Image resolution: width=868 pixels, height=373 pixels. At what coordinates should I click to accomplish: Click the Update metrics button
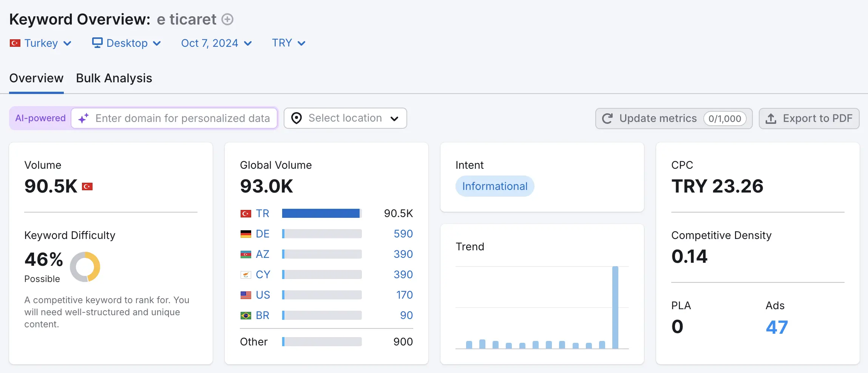[x=674, y=119]
